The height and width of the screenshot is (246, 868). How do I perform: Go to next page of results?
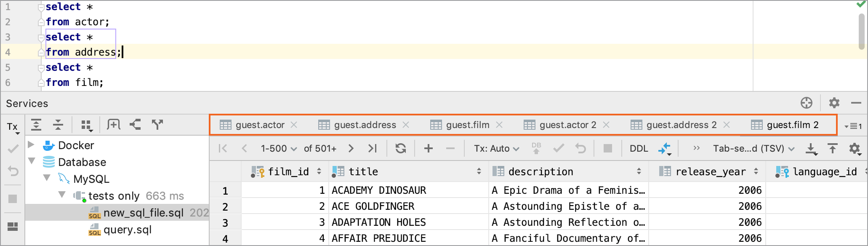pos(351,148)
